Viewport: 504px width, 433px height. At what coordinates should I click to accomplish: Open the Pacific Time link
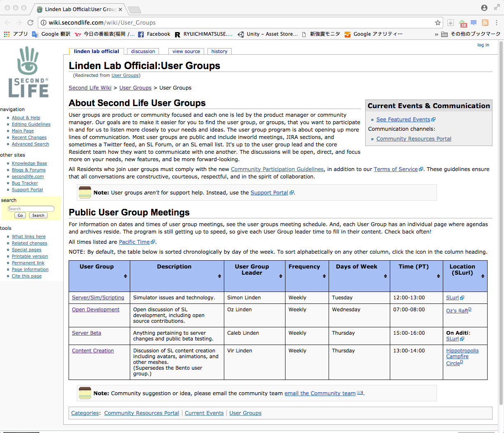[134, 242]
